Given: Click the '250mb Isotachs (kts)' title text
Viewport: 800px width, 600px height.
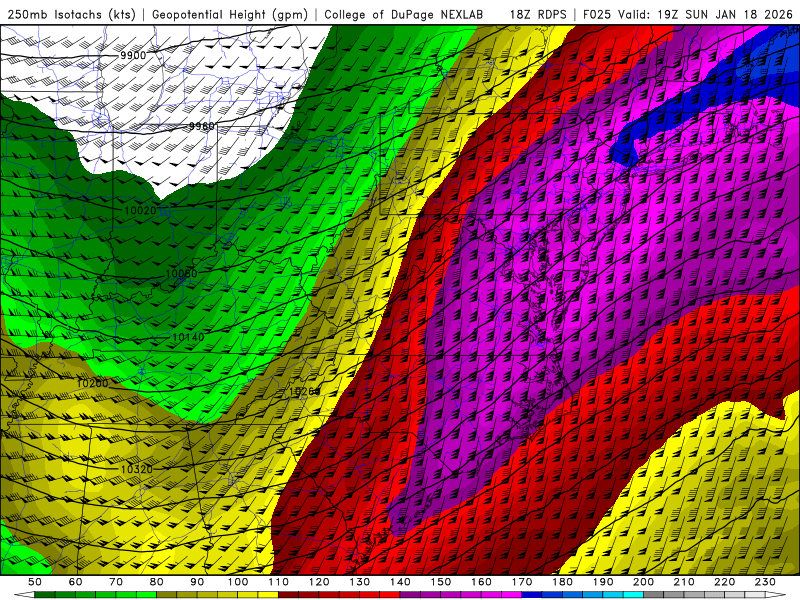Looking at the screenshot, I should 72,15.
